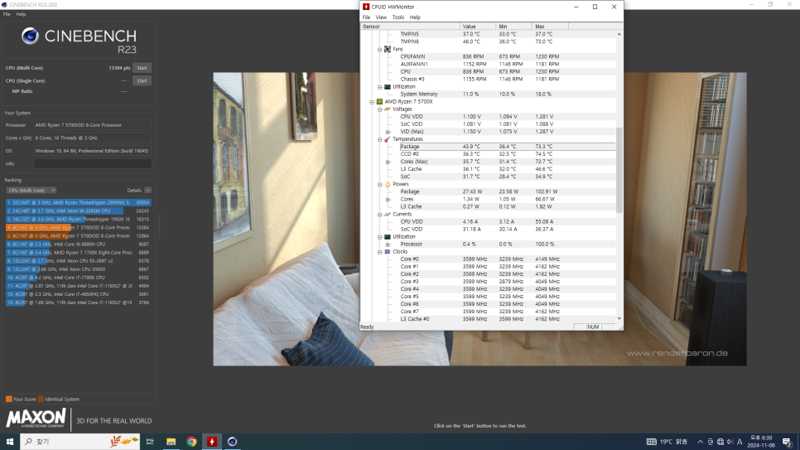
Task: Open HWMonitor Help menu
Action: click(x=415, y=17)
